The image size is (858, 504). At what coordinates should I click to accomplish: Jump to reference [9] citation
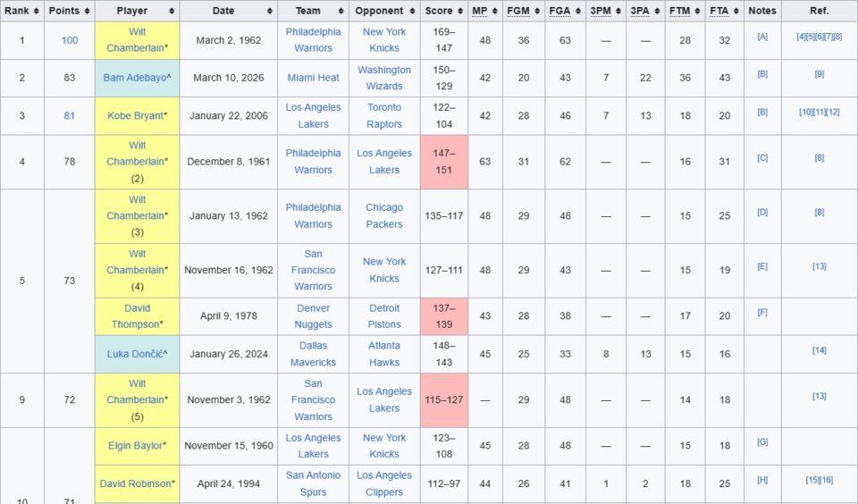pyautogui.click(x=819, y=74)
